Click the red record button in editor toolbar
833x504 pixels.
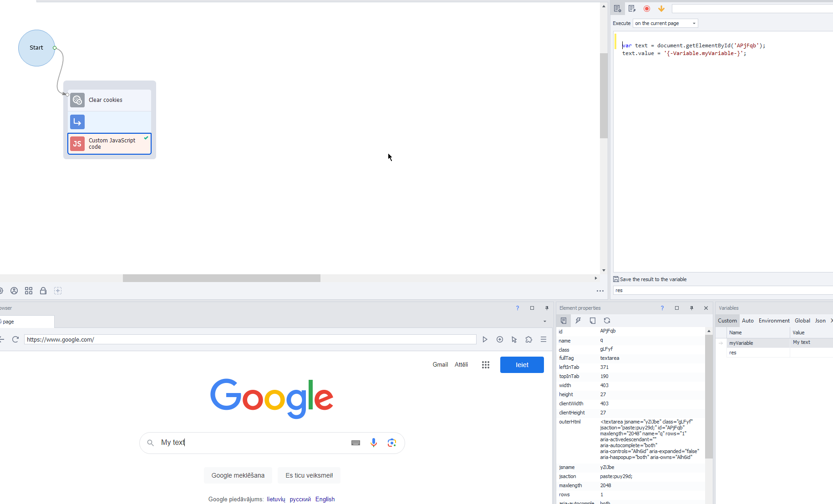point(647,9)
